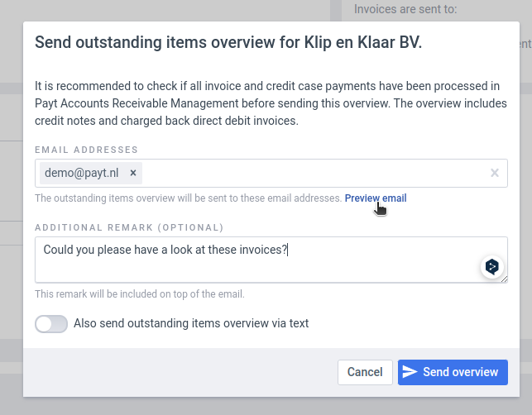Click the EMAIL ADDRESSES field label
Viewport: 532px width, 415px height.
click(86, 150)
